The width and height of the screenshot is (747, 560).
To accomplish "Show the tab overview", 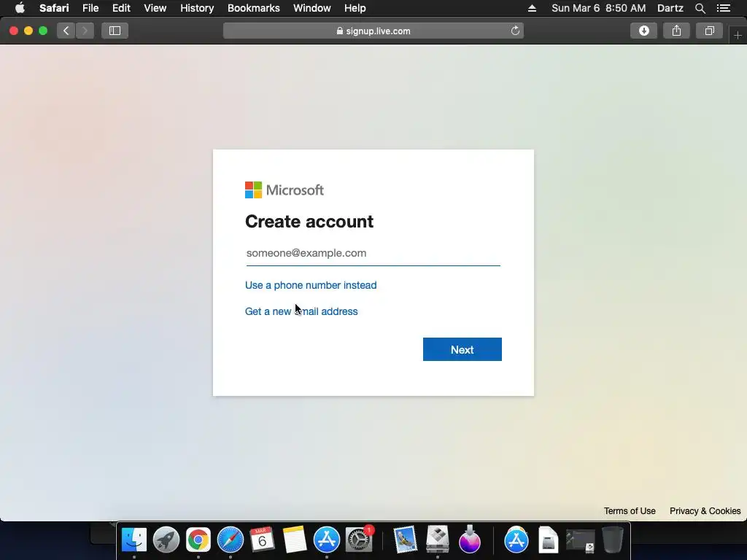I will (709, 31).
